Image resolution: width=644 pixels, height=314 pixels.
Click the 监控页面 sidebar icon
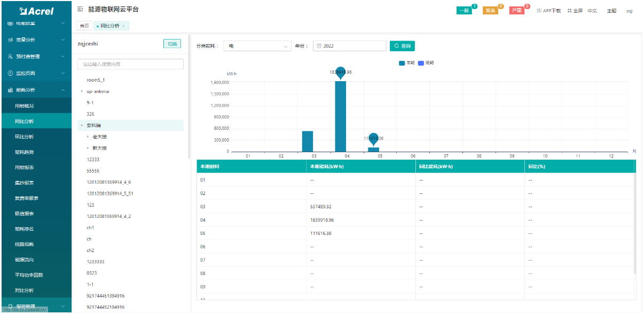(x=10, y=73)
